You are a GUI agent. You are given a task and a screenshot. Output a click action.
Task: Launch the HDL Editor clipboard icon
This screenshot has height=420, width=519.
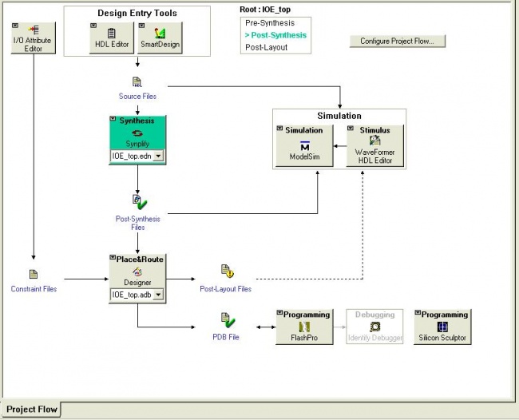coord(112,33)
